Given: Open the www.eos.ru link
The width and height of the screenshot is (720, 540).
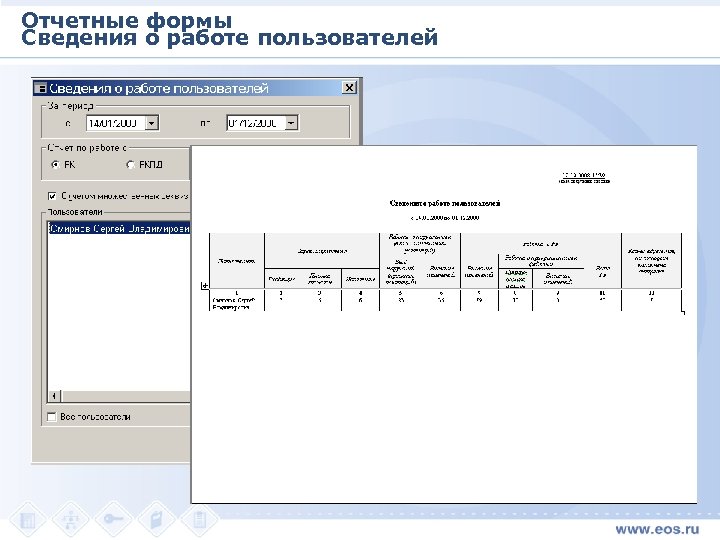Looking at the screenshot, I should pos(657,529).
